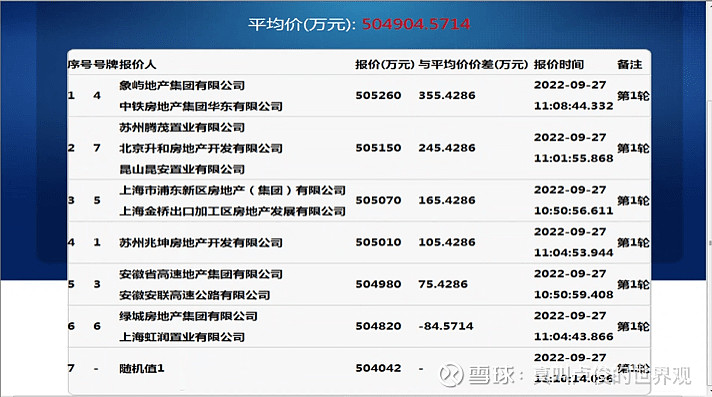The width and height of the screenshot is (712, 397).
Task: Click 第1轮 remark in 苏州兆坤 row
Action: pyautogui.click(x=633, y=243)
